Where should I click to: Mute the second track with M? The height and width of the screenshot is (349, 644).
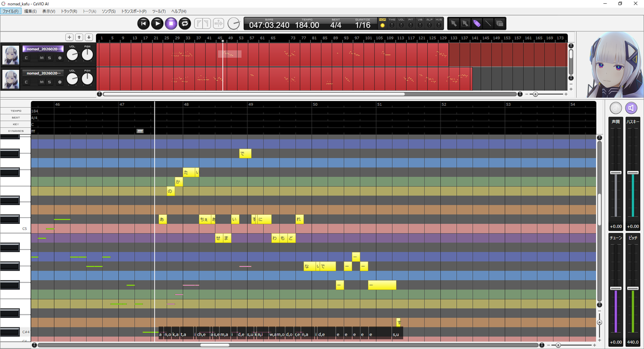point(41,82)
